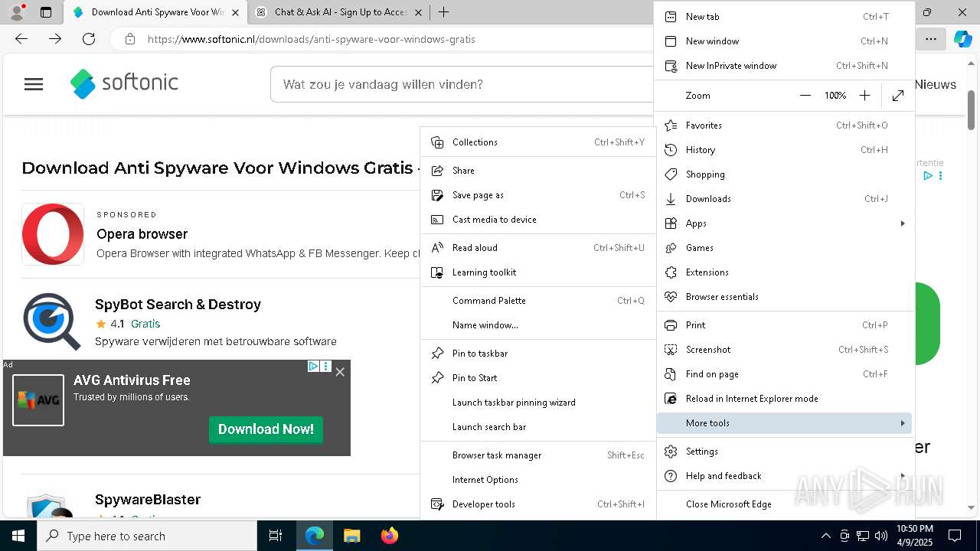Open Browser task manager
This screenshot has height=551, width=980.
[x=538, y=455]
